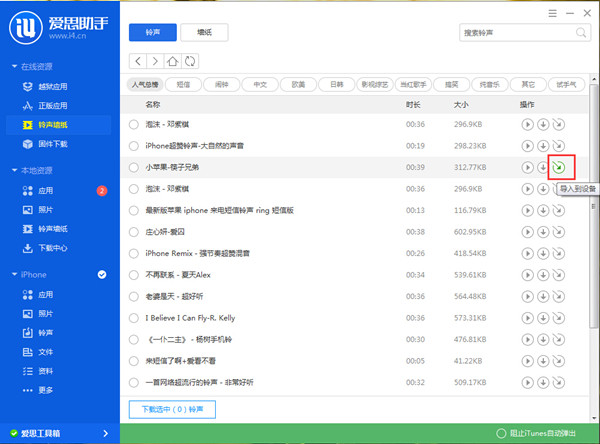Screen dimensions: 600x444
Task: Select the 不再联系 - 夏天Alex radio button
Action: 134,275
